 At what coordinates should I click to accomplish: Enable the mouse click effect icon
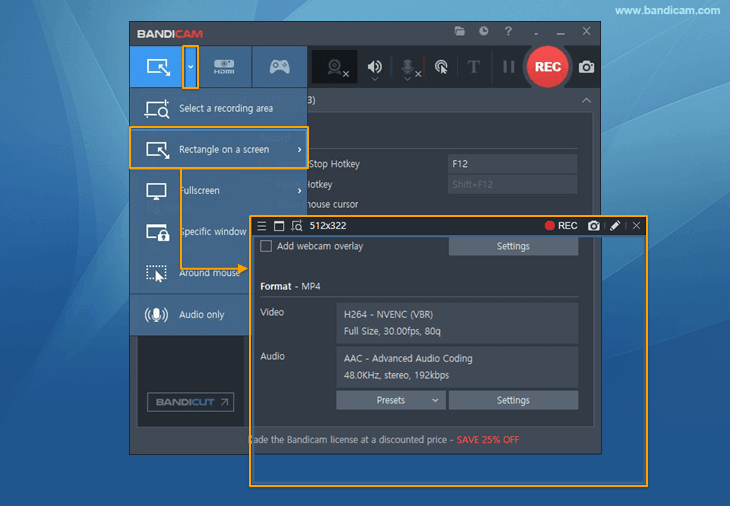click(441, 67)
